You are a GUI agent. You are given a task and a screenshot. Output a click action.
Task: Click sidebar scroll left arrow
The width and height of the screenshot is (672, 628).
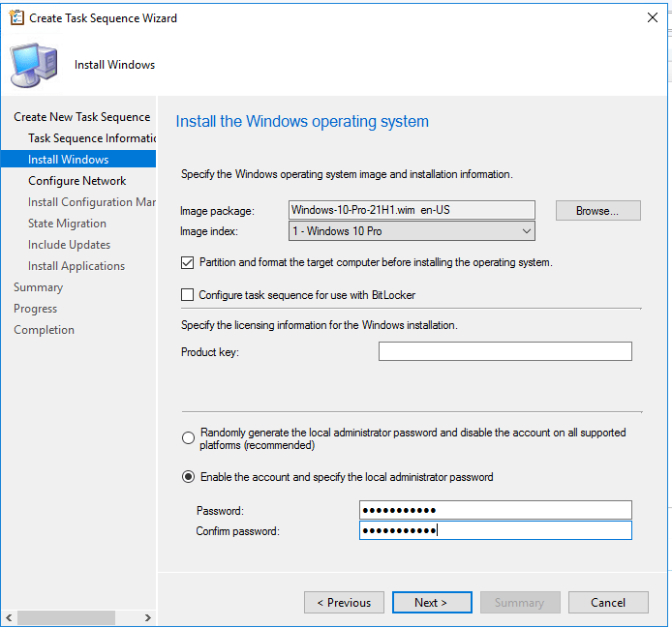point(9,617)
